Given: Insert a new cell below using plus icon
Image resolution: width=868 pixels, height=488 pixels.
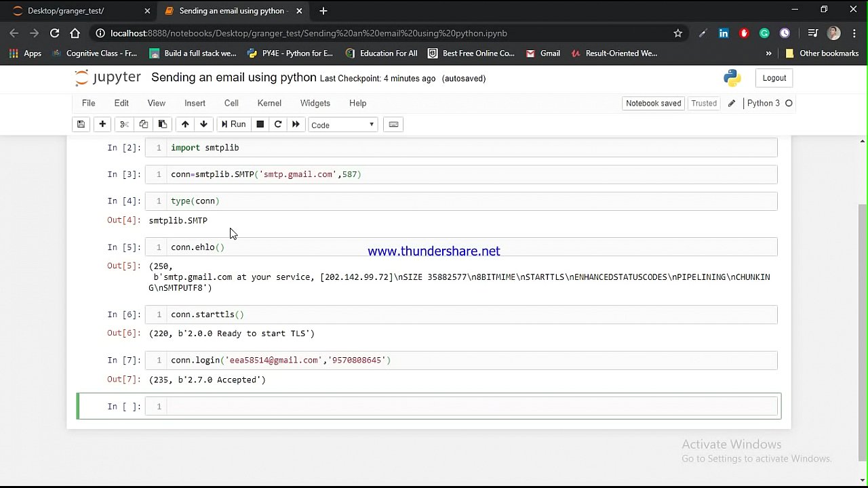Looking at the screenshot, I should pos(102,124).
